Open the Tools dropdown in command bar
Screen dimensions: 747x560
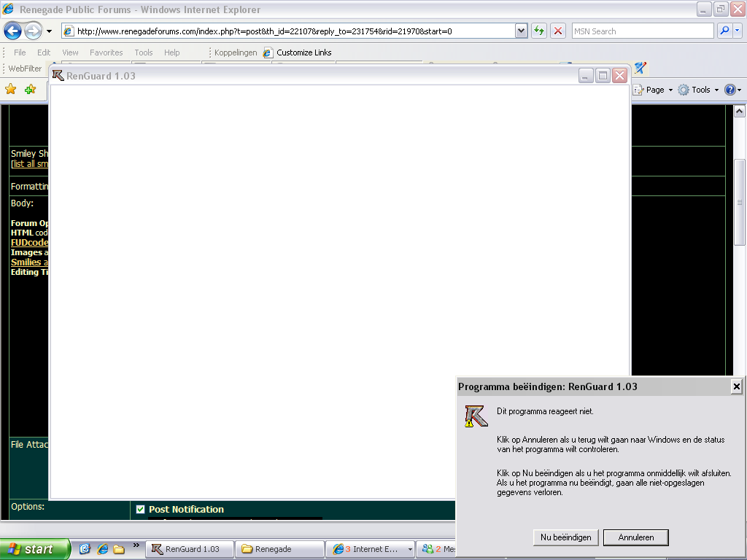point(699,90)
